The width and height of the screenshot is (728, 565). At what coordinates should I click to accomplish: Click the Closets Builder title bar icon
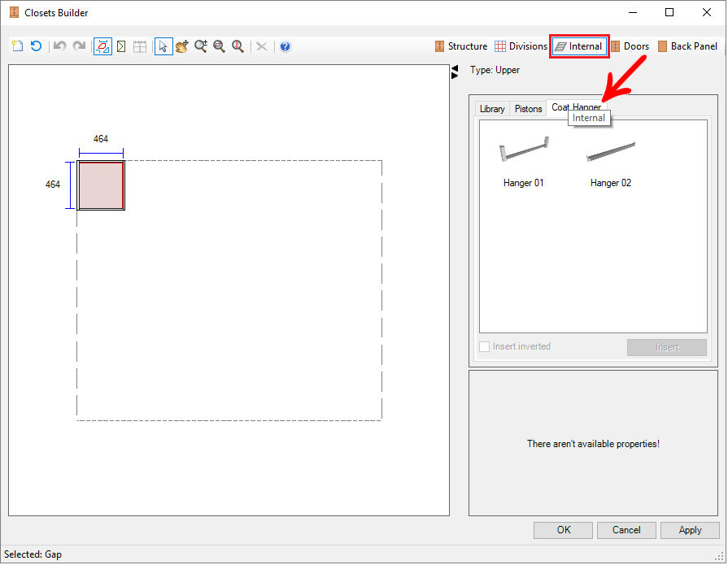(x=15, y=12)
